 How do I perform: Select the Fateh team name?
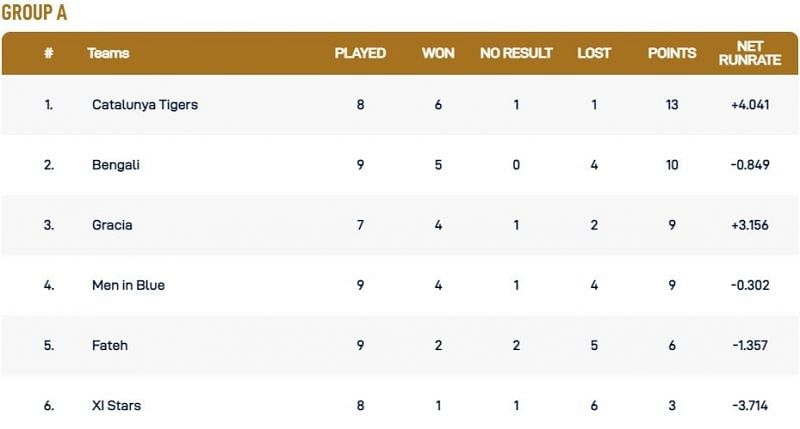pos(109,345)
